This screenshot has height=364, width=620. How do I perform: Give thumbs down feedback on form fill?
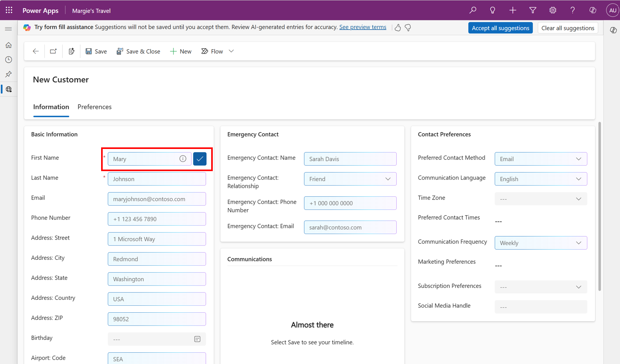[408, 28]
